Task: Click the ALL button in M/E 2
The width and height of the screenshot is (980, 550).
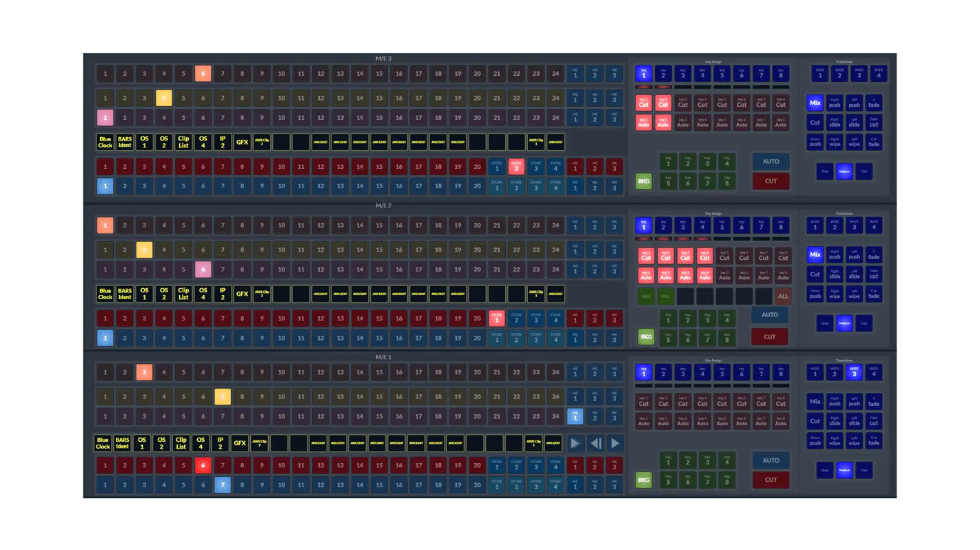Action: coord(783,296)
